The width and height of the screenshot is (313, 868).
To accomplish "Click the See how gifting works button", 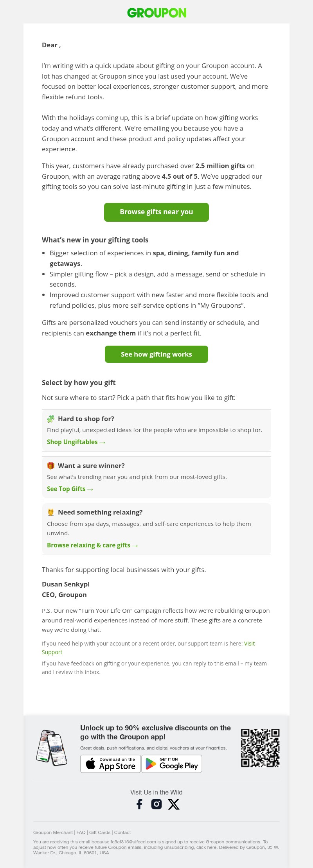I will click(156, 354).
